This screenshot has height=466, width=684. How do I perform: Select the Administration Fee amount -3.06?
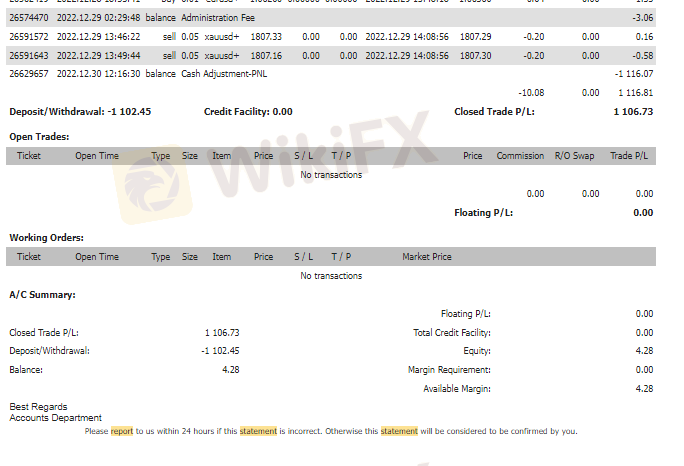[x=643, y=18]
